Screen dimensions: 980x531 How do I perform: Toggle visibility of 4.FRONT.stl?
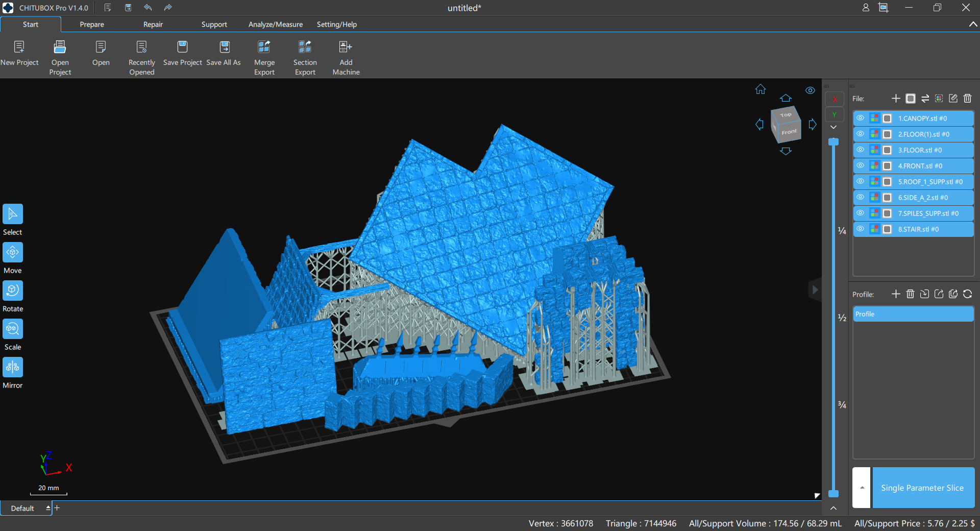point(861,166)
